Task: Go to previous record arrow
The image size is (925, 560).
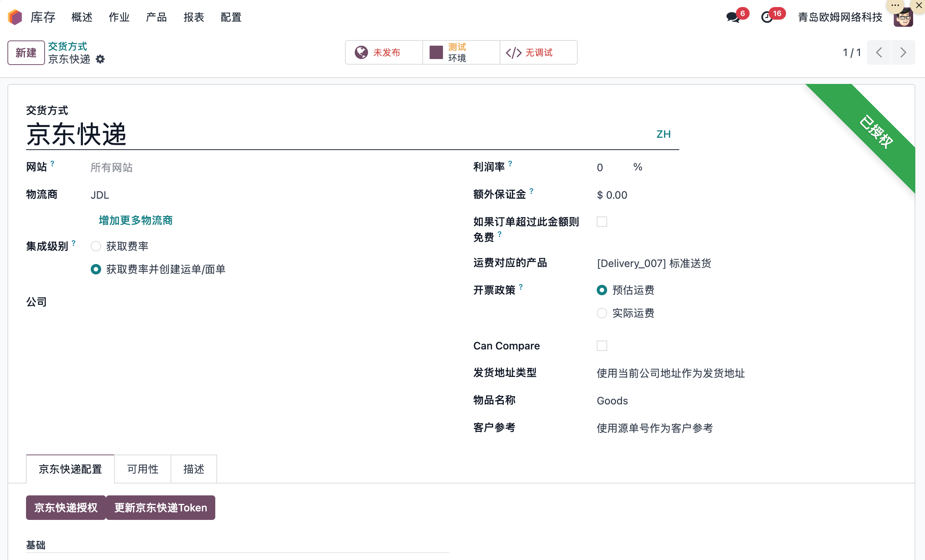Action: coord(879,52)
